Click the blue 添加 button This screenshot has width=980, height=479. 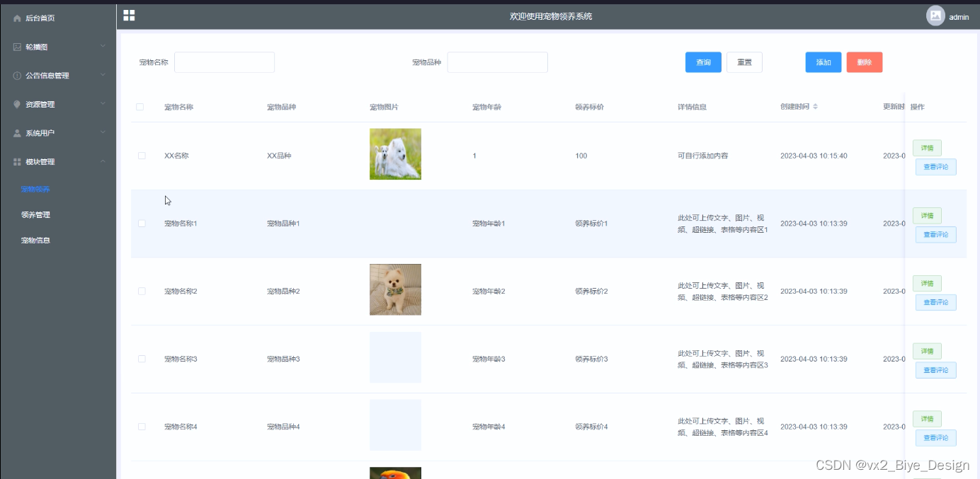coord(824,62)
